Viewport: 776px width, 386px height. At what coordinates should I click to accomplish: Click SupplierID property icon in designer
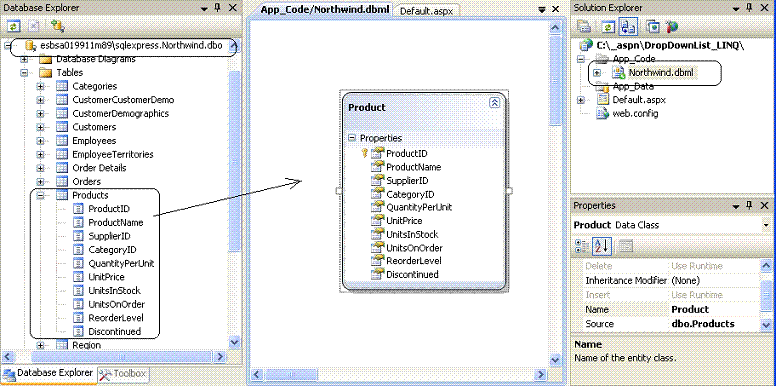[378, 181]
